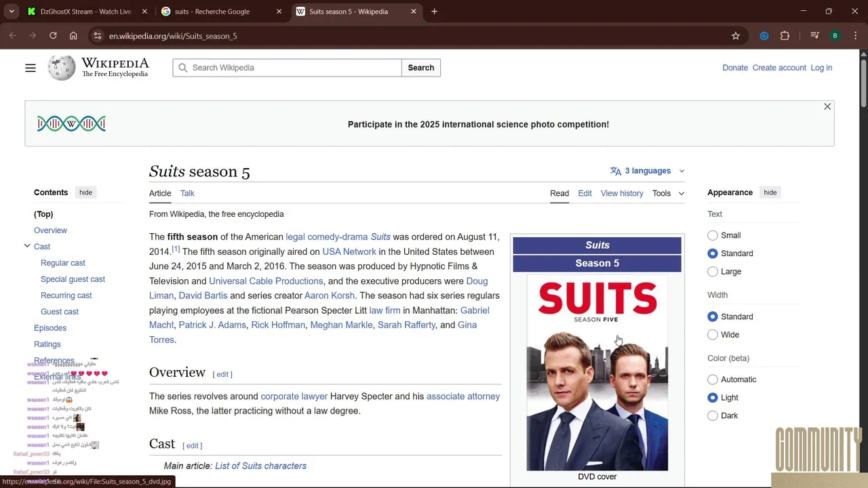Select Standard text size

click(x=713, y=253)
